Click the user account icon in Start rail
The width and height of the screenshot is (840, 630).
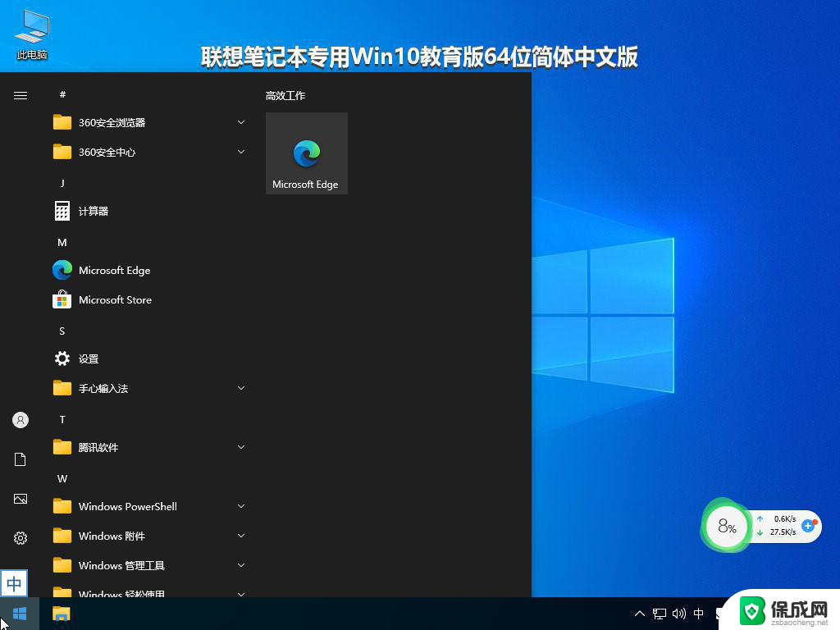(21, 420)
